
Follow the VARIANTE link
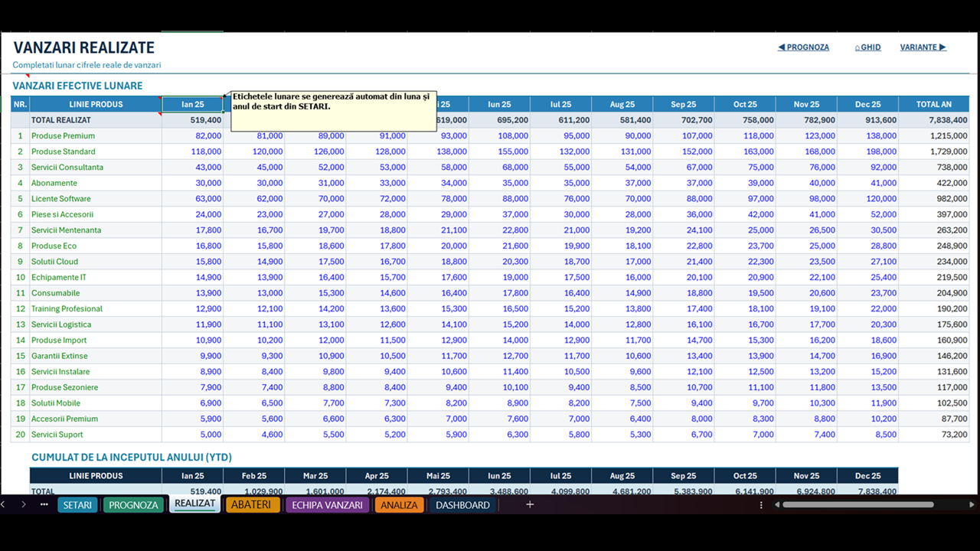coord(923,47)
